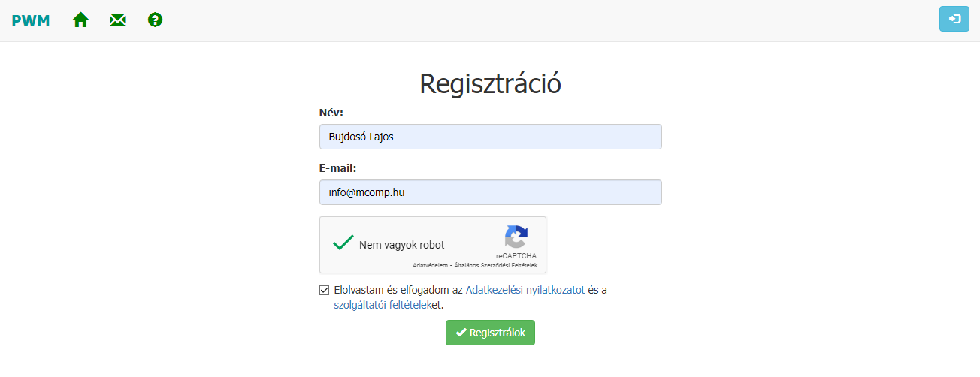The height and width of the screenshot is (377, 980).
Task: Click the Regisztráció heading
Action: [x=490, y=83]
